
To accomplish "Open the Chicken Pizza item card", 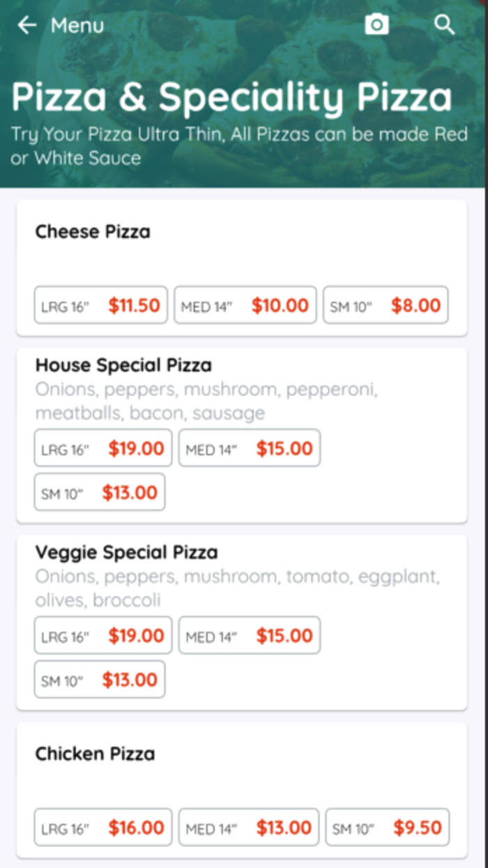I will click(x=95, y=754).
